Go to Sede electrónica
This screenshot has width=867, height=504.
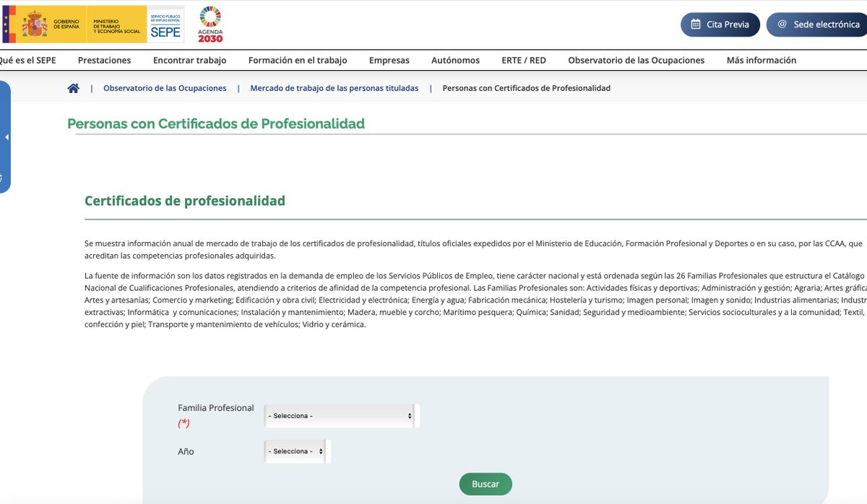click(824, 24)
